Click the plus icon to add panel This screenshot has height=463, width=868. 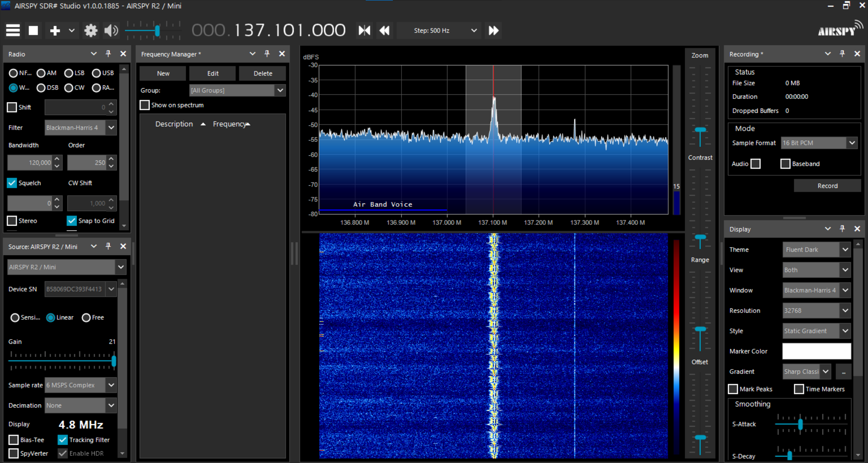(55, 30)
